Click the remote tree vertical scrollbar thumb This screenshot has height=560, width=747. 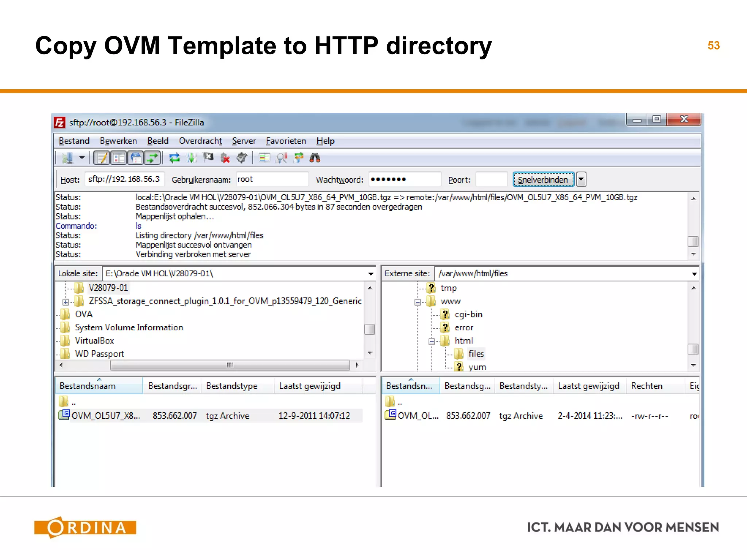click(693, 349)
